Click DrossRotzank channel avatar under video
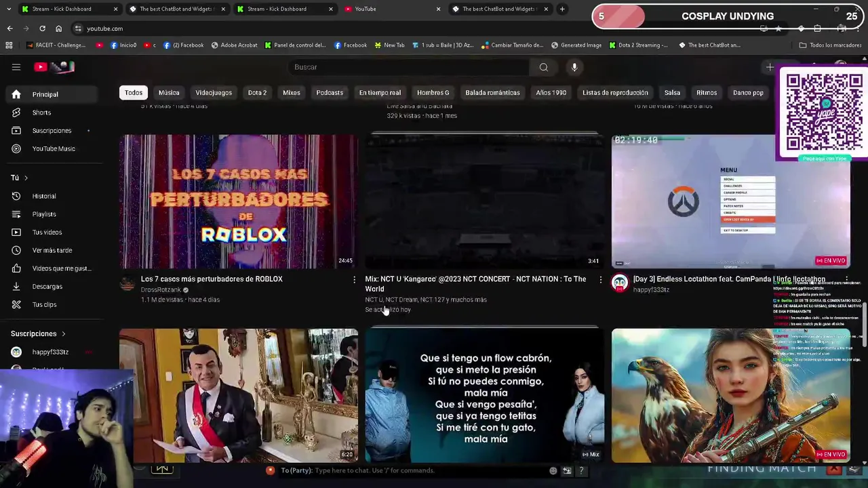Image resolution: width=868 pixels, height=488 pixels. 127,283
